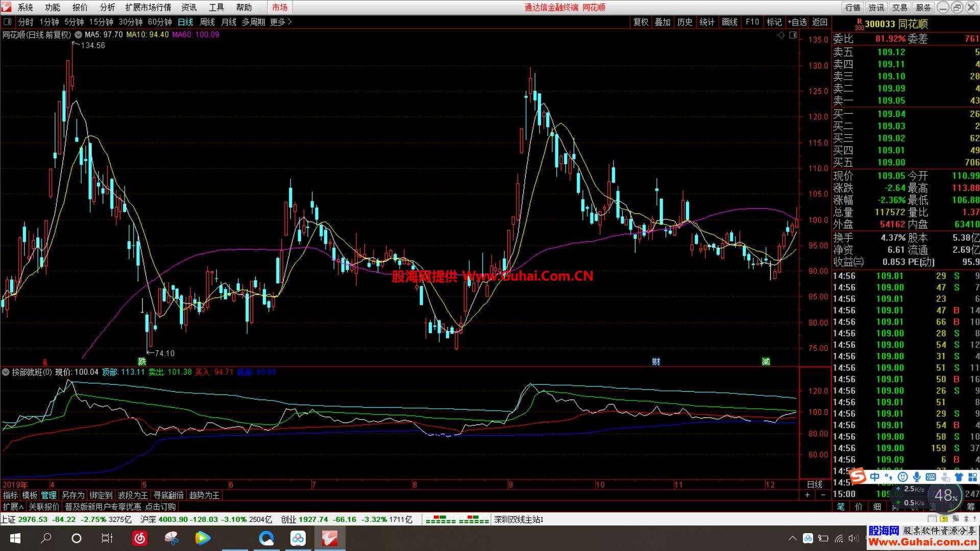Image resolution: width=980 pixels, height=551 pixels.
Task: Click the 复权 toolbar button
Action: click(641, 22)
